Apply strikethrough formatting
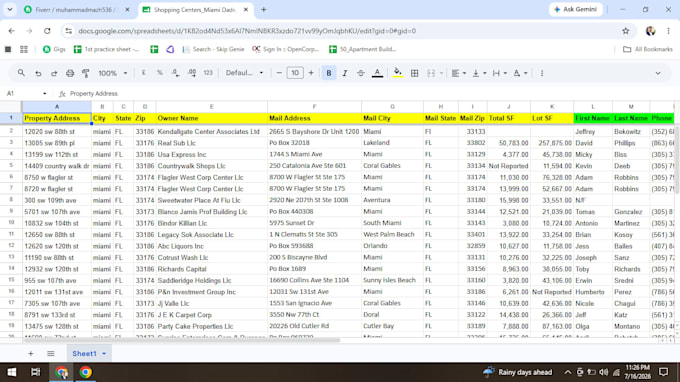 (x=360, y=73)
